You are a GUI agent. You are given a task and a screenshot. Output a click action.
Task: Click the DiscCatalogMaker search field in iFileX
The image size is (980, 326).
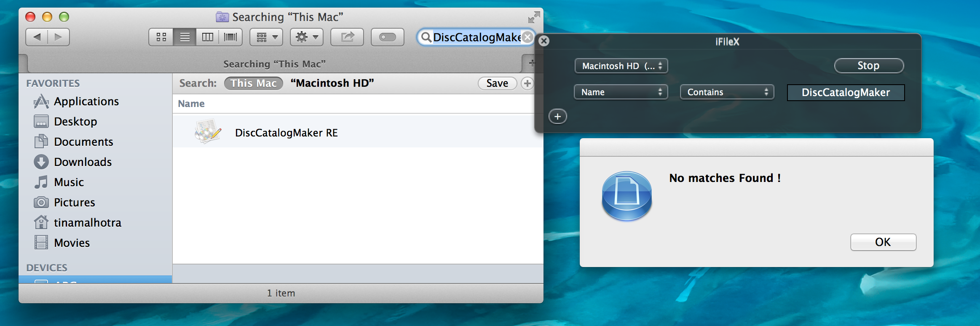846,93
